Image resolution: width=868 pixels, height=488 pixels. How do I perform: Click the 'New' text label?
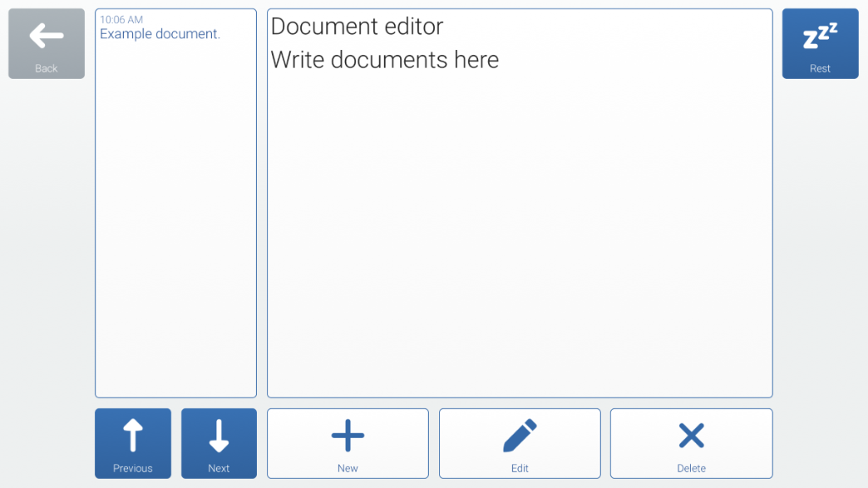coord(348,469)
